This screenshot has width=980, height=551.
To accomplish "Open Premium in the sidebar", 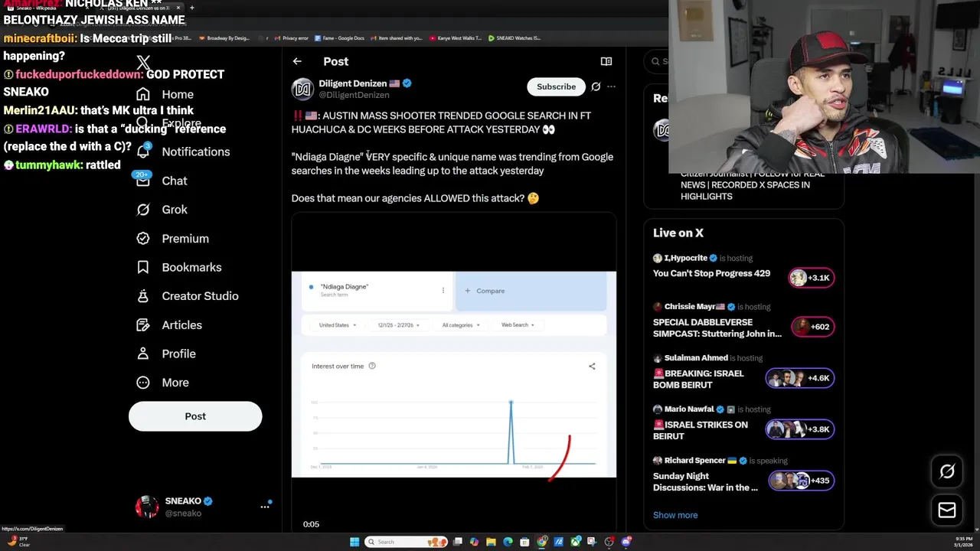I will click(x=171, y=239).
